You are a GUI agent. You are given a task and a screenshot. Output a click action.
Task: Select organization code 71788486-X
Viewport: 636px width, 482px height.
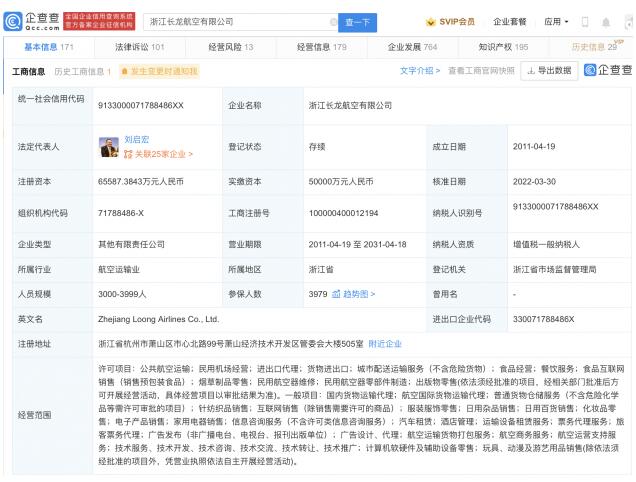(121, 213)
